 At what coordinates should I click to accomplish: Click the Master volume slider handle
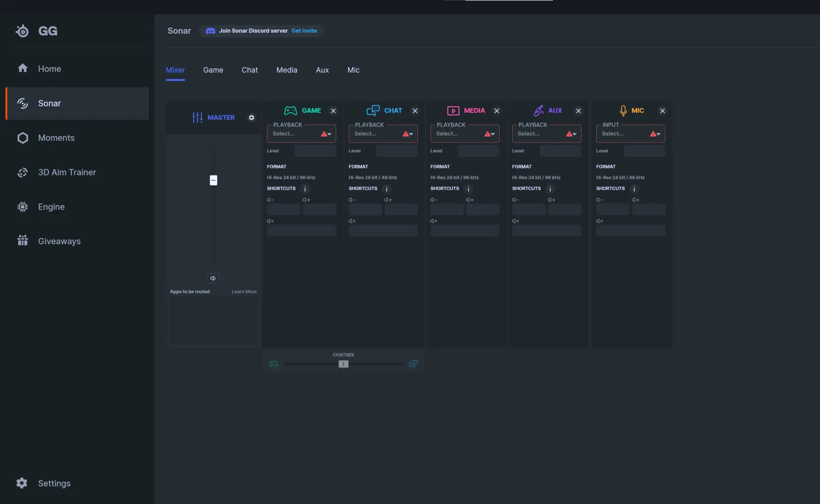[x=213, y=180]
